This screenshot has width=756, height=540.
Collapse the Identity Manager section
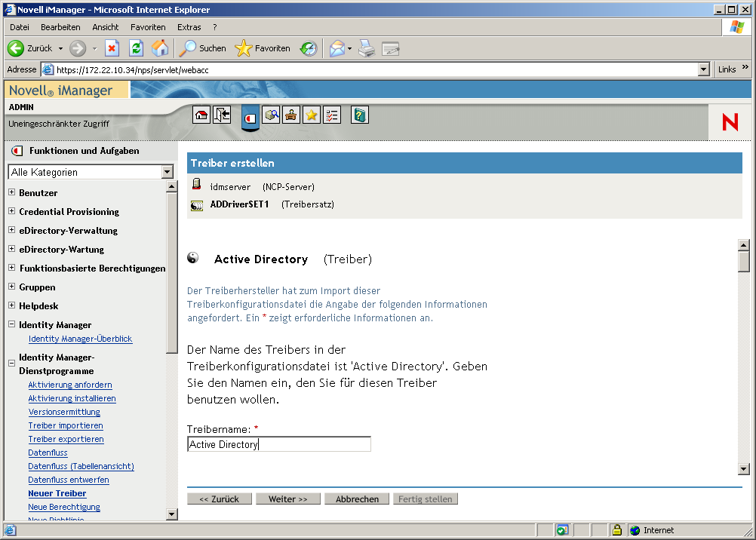point(11,324)
